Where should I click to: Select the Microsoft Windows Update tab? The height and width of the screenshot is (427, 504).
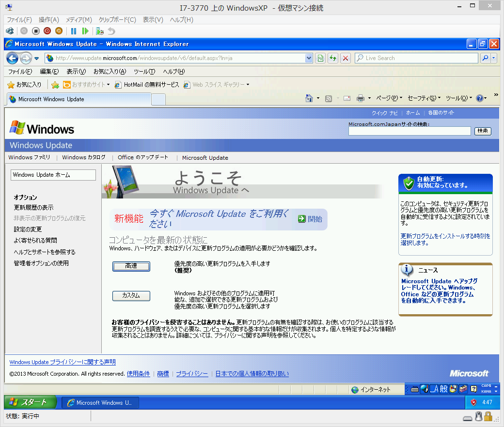(x=79, y=99)
